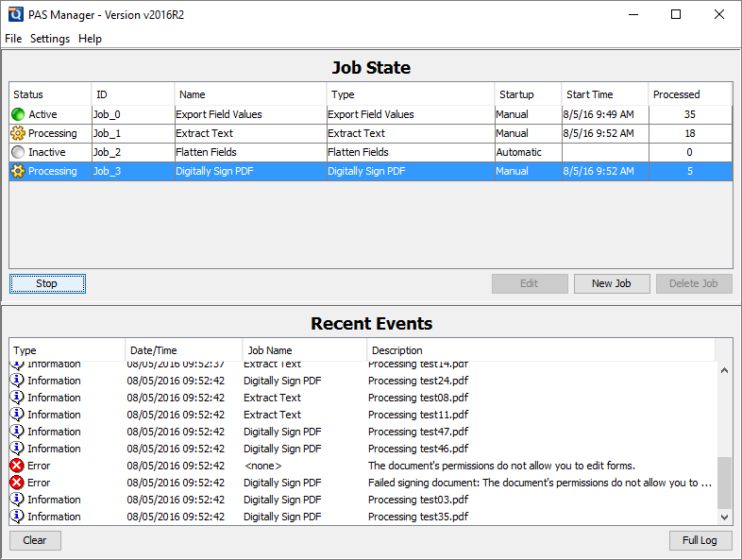Screen dimensions: 742x560
Task: Click Export Field Values in Name column
Action: coord(219,114)
